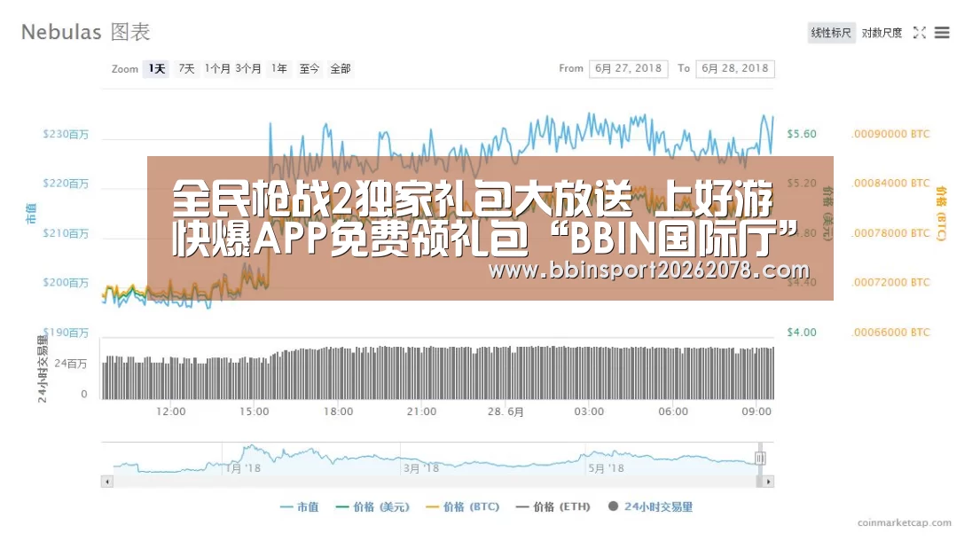Switch to logarithmic scale 对数尺度
Image resolution: width=980 pixels, height=541 pixels.
[x=882, y=33]
